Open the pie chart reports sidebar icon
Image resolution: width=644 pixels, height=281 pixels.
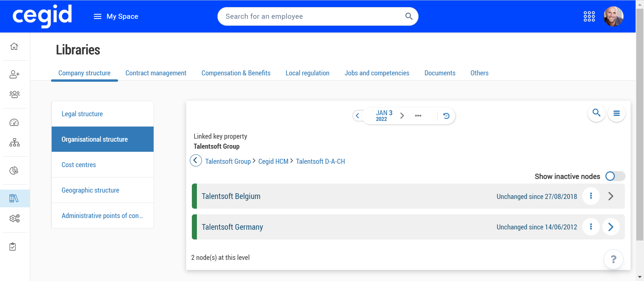(14, 170)
